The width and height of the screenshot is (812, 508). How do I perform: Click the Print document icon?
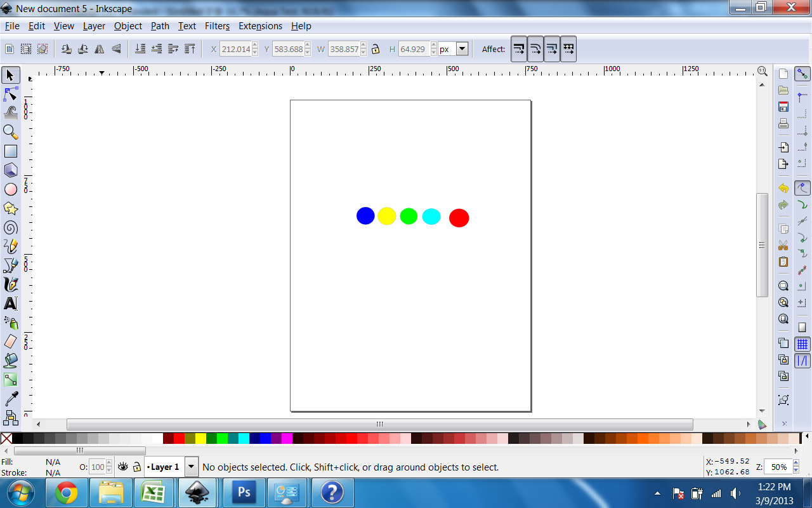pyautogui.click(x=783, y=123)
